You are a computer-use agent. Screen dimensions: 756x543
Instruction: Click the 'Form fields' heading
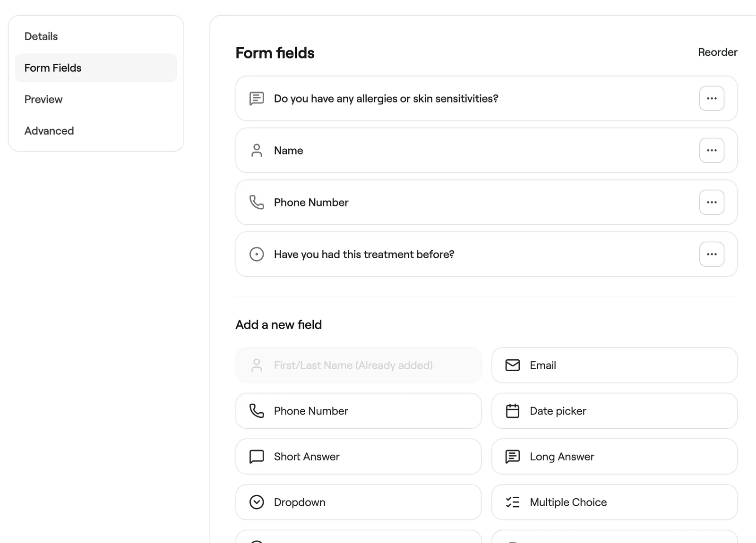tap(275, 53)
